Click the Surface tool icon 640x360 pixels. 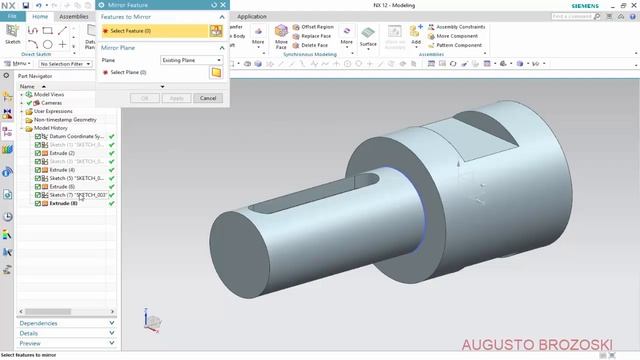(368, 33)
